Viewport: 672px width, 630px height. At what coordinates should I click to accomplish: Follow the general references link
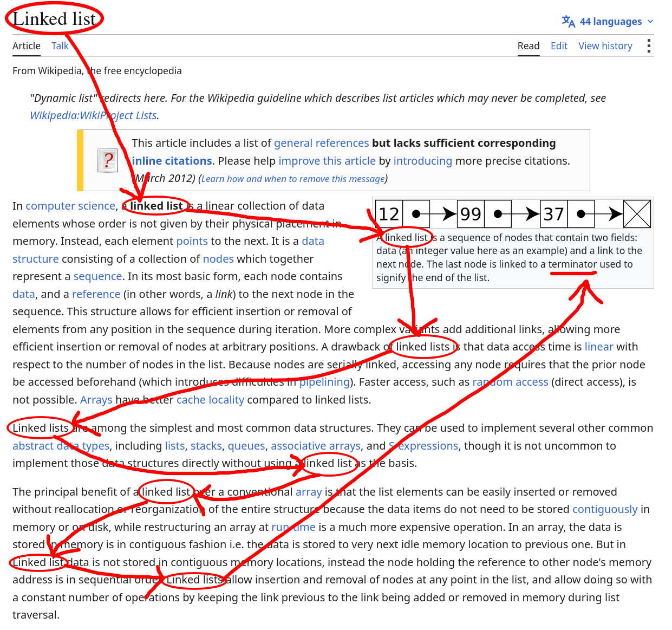click(321, 143)
